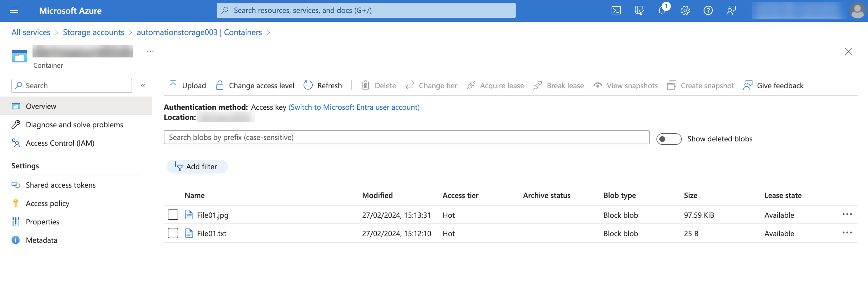The height and width of the screenshot is (283, 868).
Task: Open feedback icon in top bar
Action: (731, 10)
